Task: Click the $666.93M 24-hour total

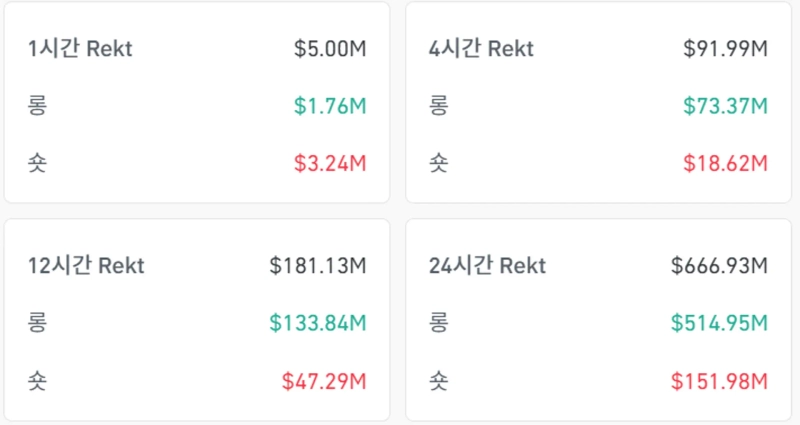Action: point(719,266)
